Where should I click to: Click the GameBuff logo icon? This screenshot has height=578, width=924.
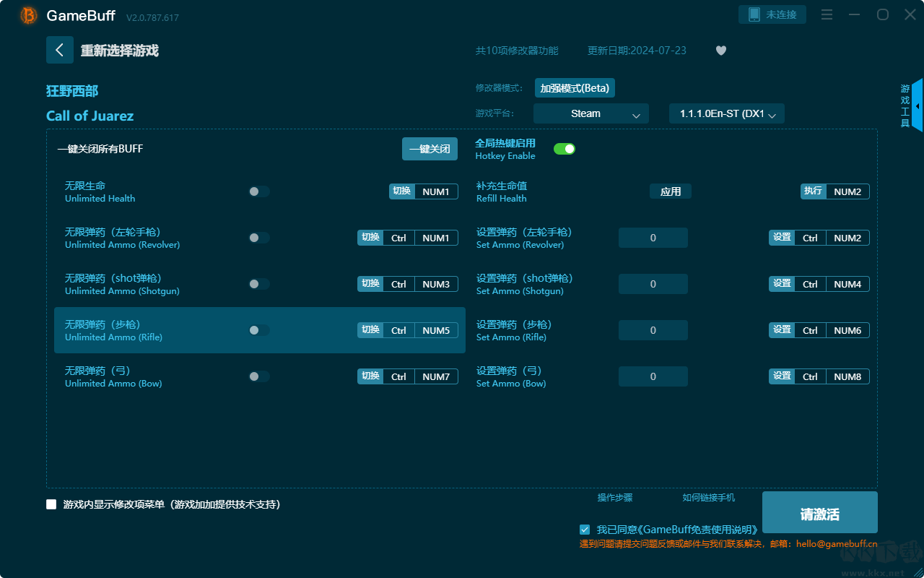(x=29, y=15)
